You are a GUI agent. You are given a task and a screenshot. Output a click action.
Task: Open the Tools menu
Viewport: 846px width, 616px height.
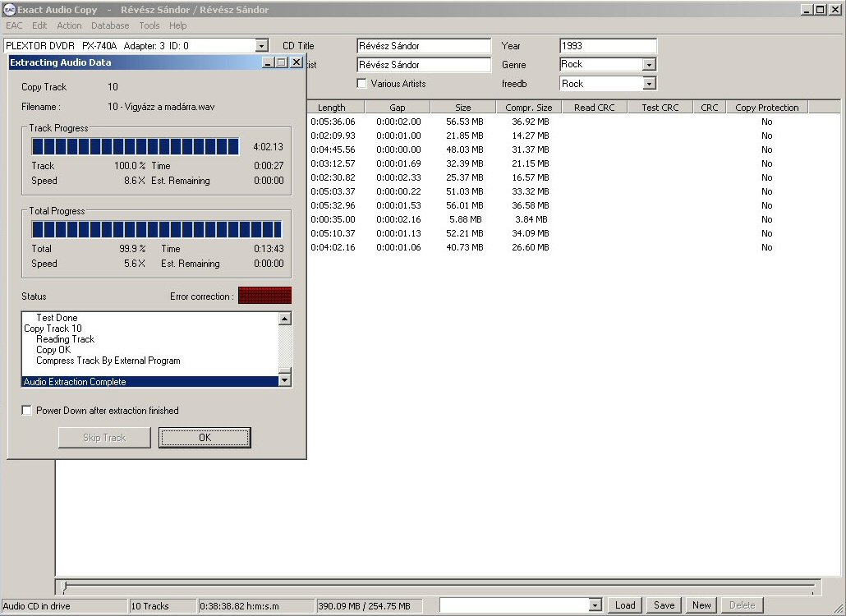coord(149,25)
